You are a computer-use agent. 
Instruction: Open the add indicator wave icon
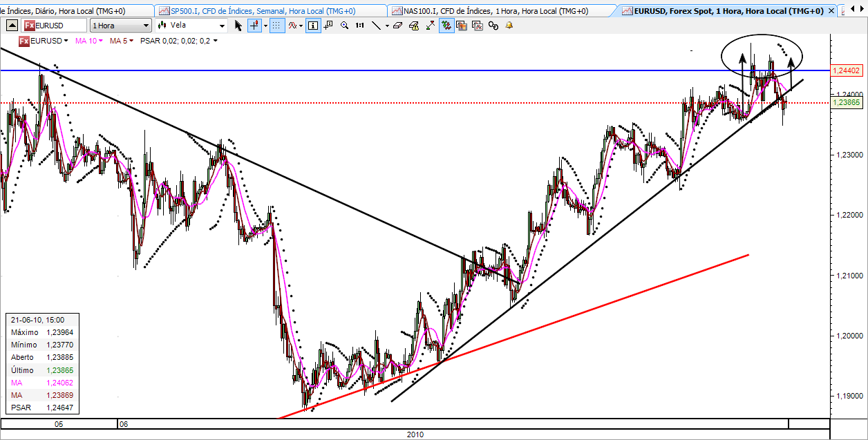click(292, 25)
